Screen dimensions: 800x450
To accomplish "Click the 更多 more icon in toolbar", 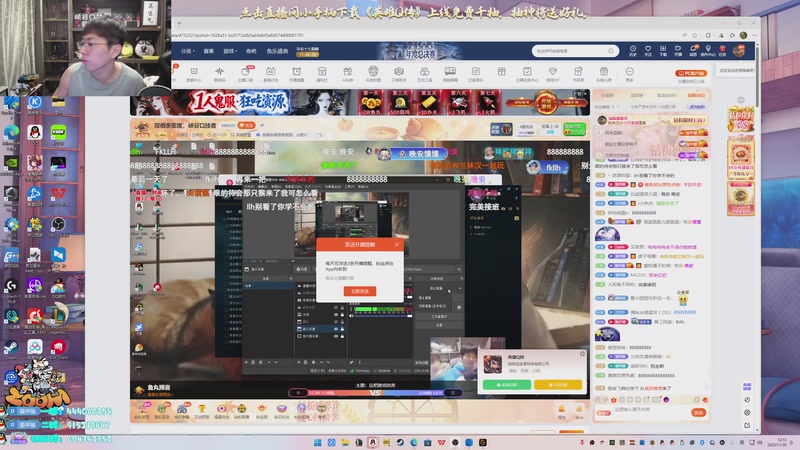I will 630,74.
